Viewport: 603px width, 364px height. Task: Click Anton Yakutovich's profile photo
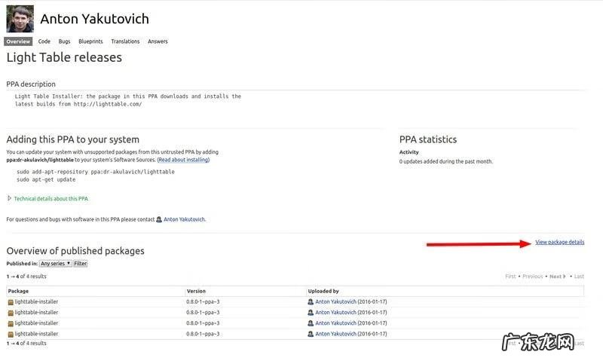[20, 19]
